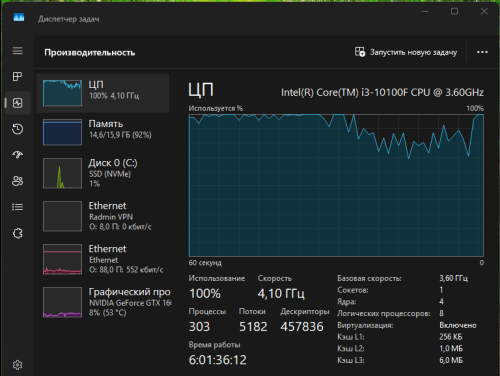Click the 'Логических процессоров:' label
Viewport: 500px width, 376px height.
(x=384, y=314)
